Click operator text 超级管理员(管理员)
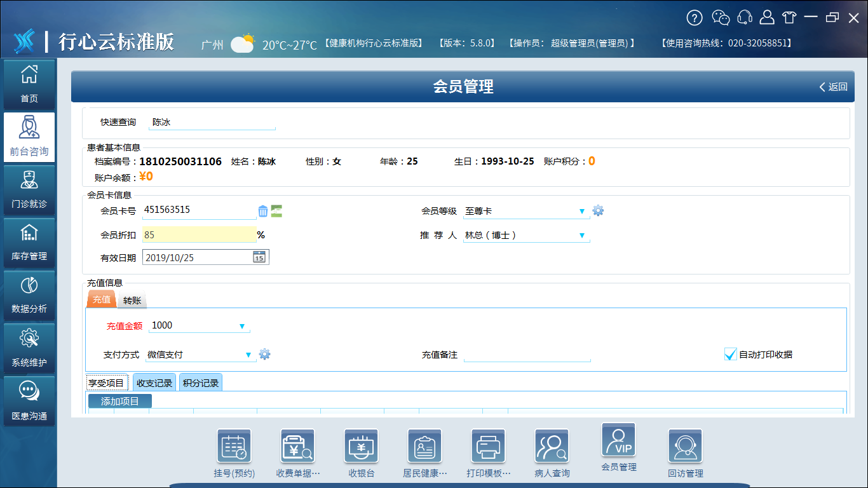 coord(589,43)
